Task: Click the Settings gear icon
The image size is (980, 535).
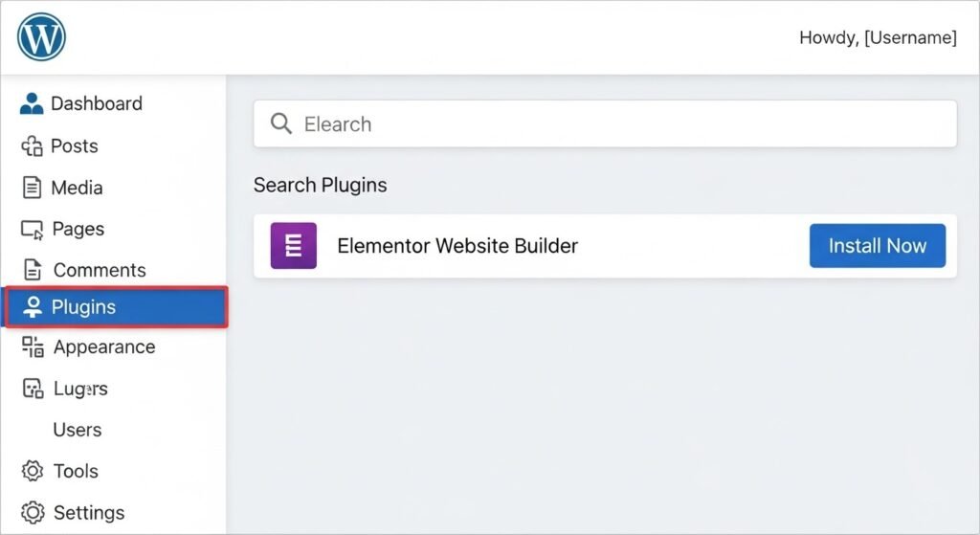Action: (x=33, y=512)
